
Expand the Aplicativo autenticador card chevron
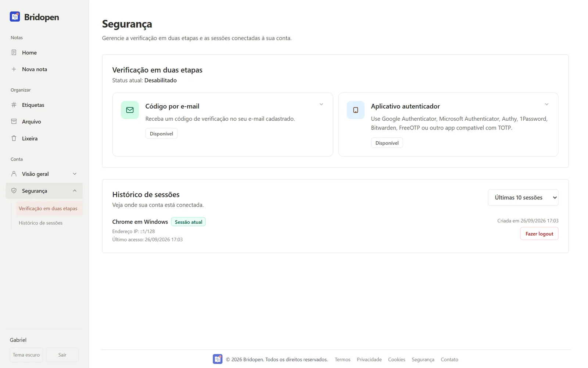click(x=546, y=105)
